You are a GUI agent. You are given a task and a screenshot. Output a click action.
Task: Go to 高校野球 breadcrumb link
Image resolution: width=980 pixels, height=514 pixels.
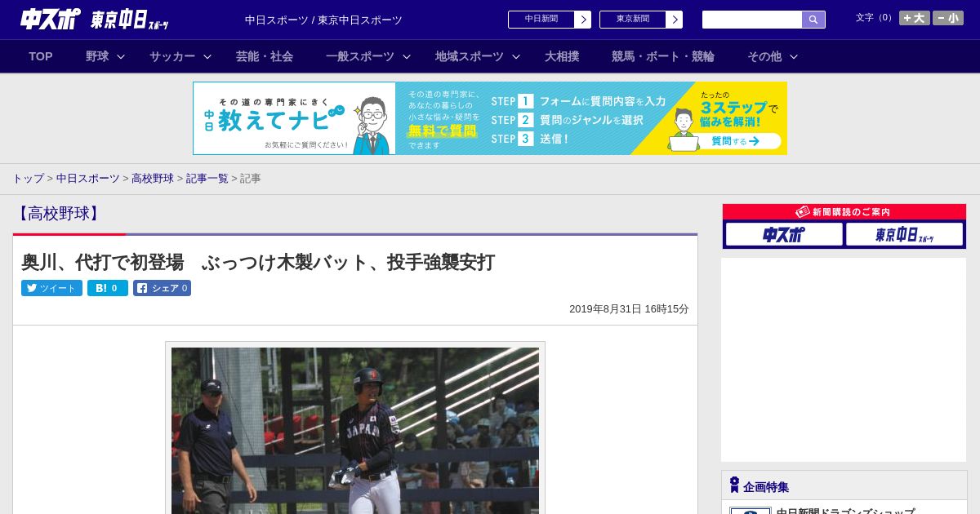(x=153, y=179)
